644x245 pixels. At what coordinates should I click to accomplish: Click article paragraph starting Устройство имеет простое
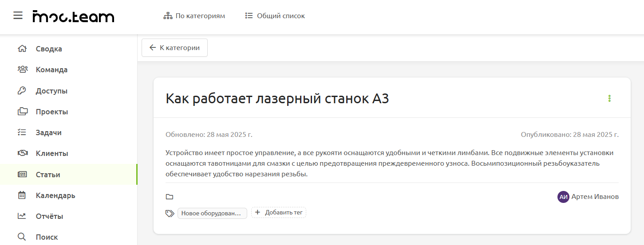click(x=390, y=163)
